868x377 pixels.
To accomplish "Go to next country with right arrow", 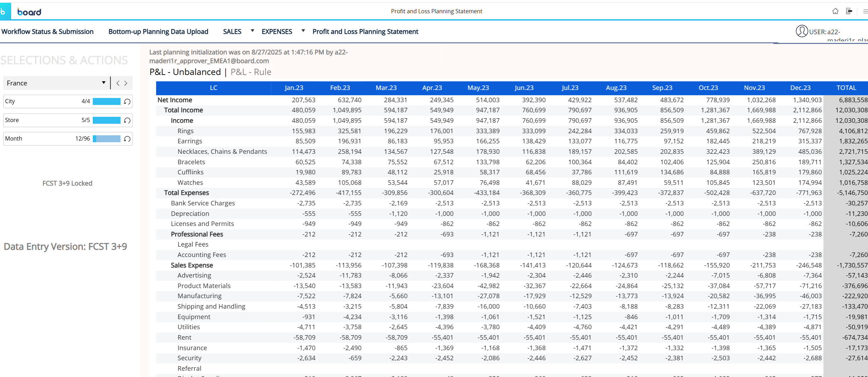I will (x=126, y=83).
